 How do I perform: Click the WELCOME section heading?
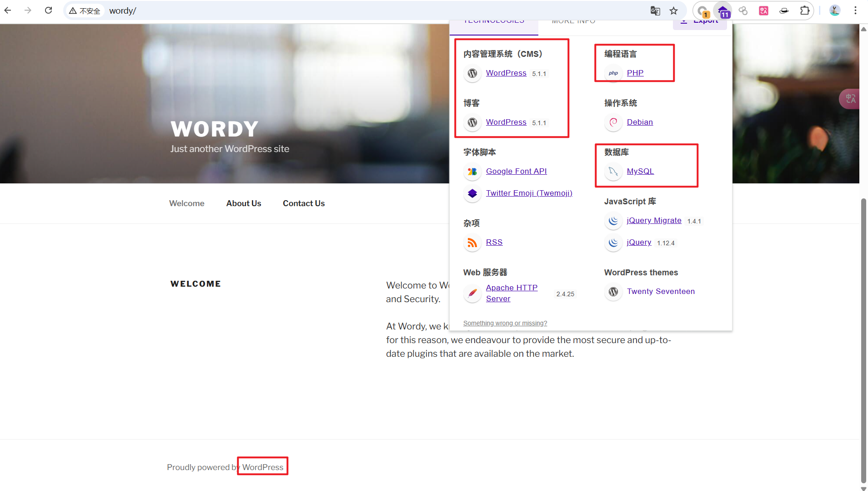196,283
